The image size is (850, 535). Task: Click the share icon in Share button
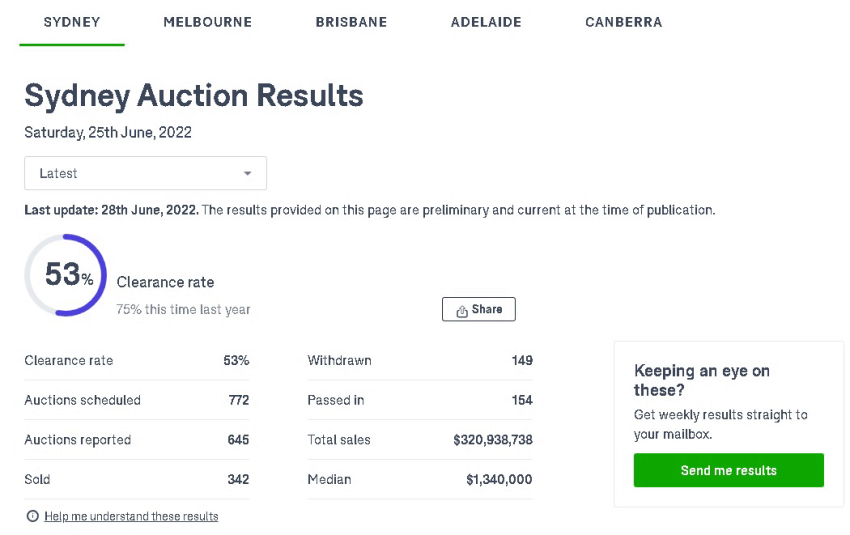pos(462,311)
